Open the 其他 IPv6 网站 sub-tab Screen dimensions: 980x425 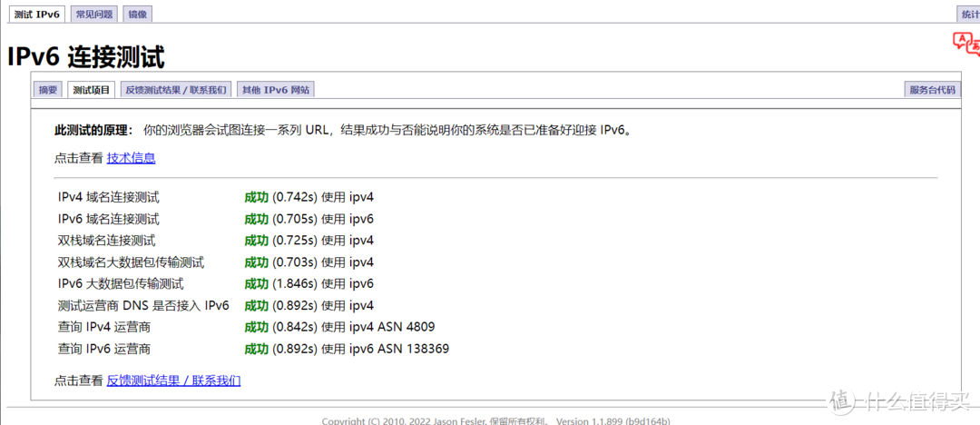click(276, 90)
